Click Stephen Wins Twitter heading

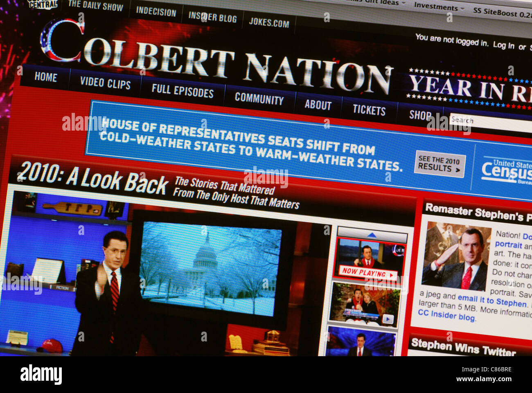464,347
